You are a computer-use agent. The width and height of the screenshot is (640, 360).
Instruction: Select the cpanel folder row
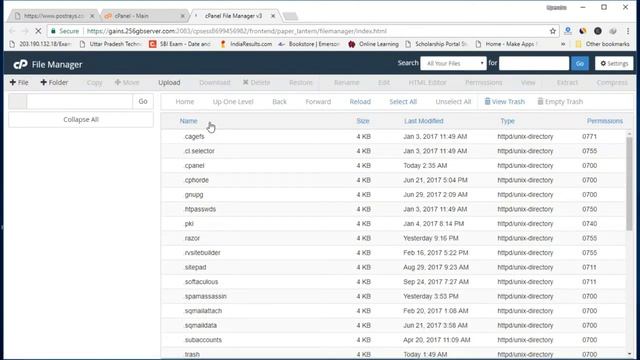393,166
